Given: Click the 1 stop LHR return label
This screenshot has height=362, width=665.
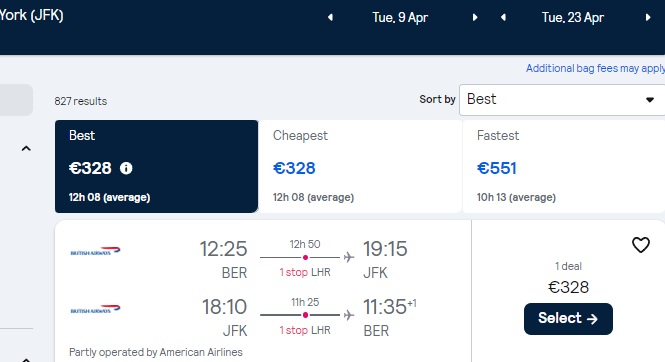Looking at the screenshot, I should (305, 330).
